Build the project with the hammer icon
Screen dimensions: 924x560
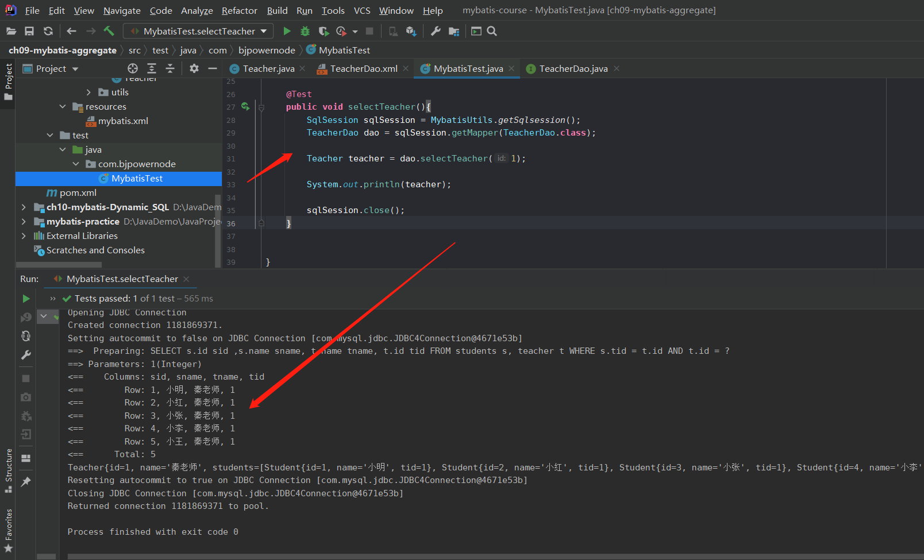click(x=109, y=31)
